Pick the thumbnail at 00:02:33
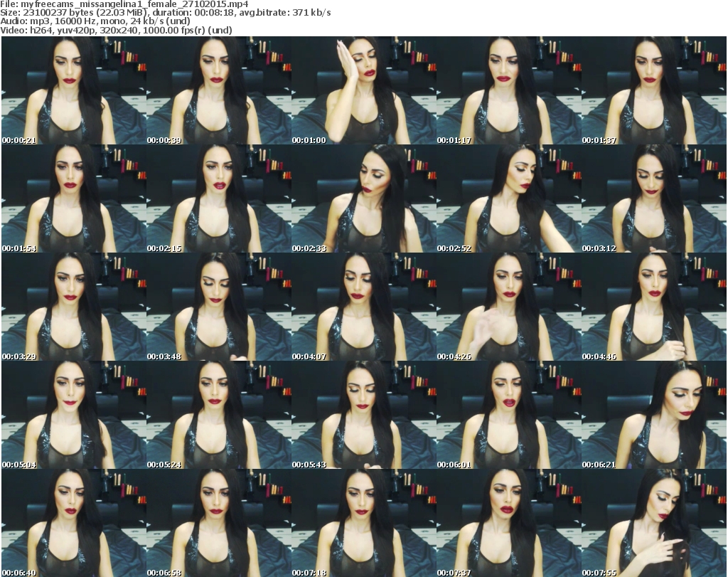 (x=364, y=198)
